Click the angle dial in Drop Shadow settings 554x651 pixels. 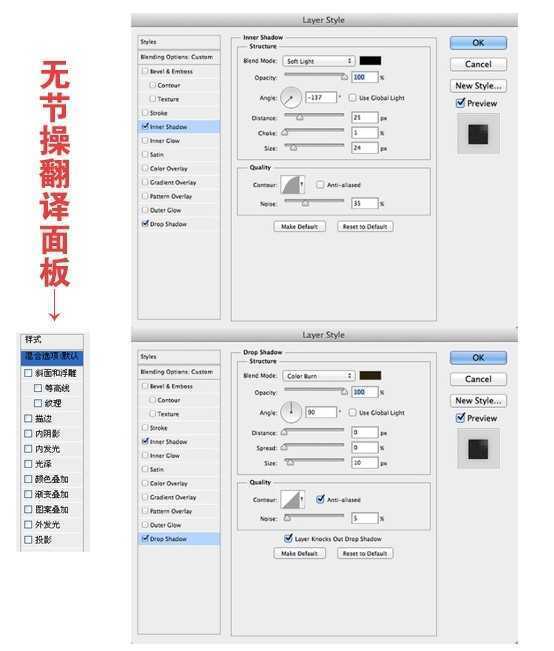pyautogui.click(x=291, y=413)
